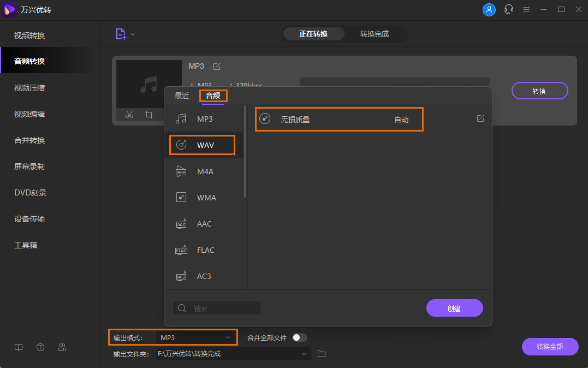The width and height of the screenshot is (588, 368).
Task: Open customer support headset icon
Action: (509, 10)
